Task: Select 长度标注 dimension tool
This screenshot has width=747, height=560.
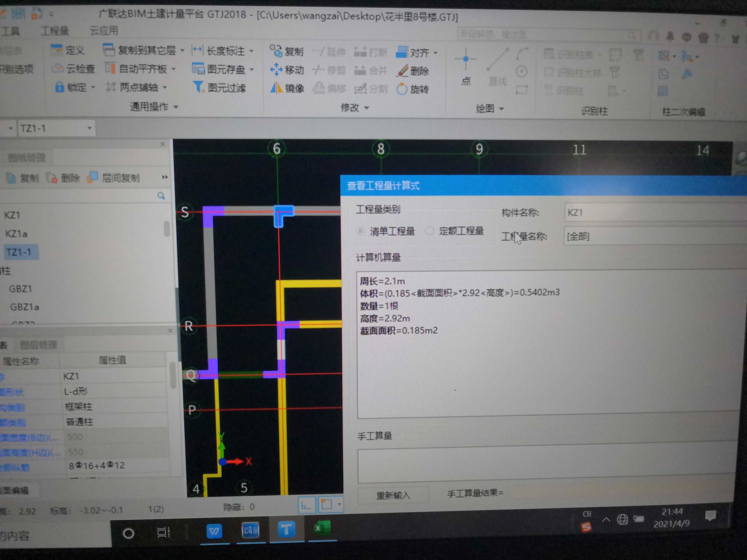Action: (x=218, y=51)
